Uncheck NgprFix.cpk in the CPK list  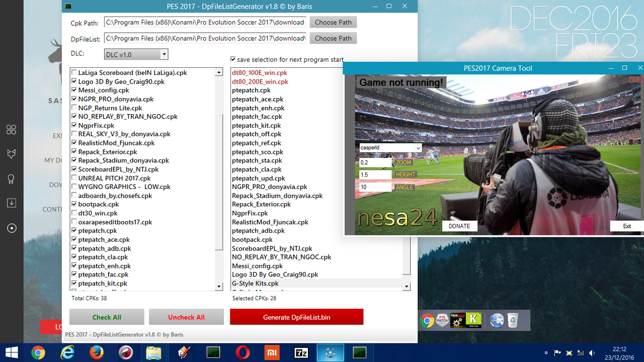74,126
